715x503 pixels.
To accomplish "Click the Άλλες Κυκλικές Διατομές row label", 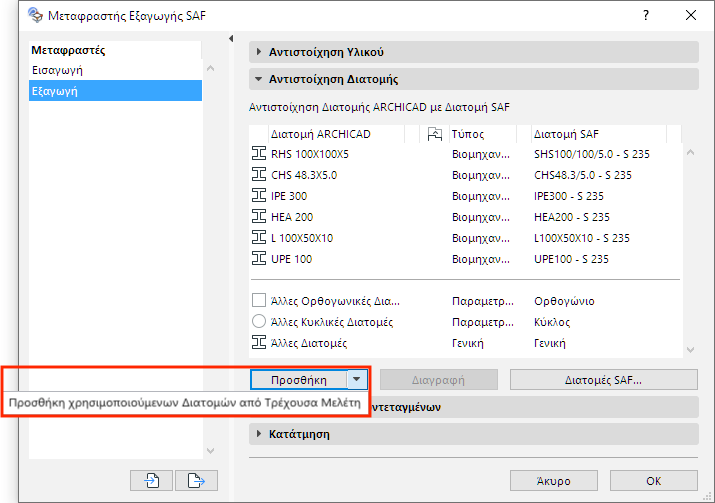I will (332, 322).
